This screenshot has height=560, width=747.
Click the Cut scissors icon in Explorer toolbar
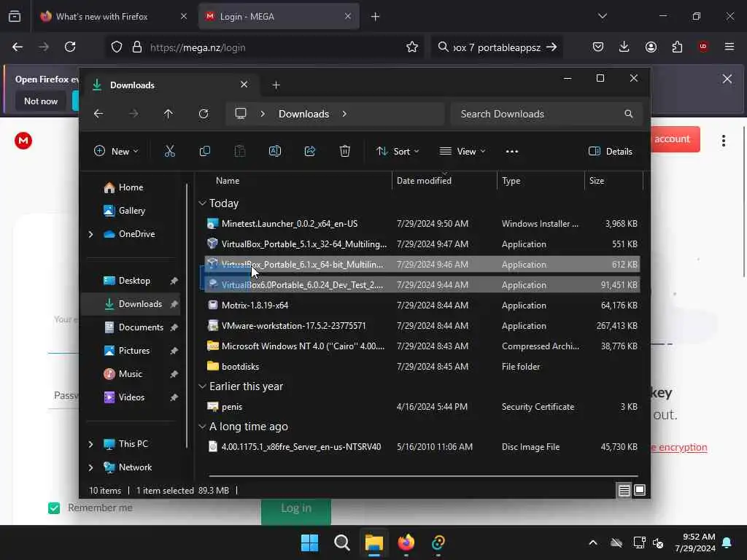point(169,152)
